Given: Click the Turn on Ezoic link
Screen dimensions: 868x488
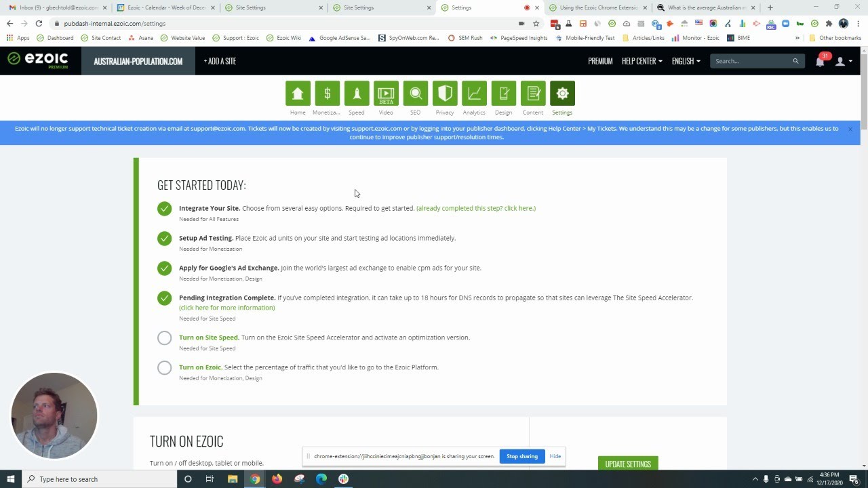Looking at the screenshot, I should tap(200, 367).
